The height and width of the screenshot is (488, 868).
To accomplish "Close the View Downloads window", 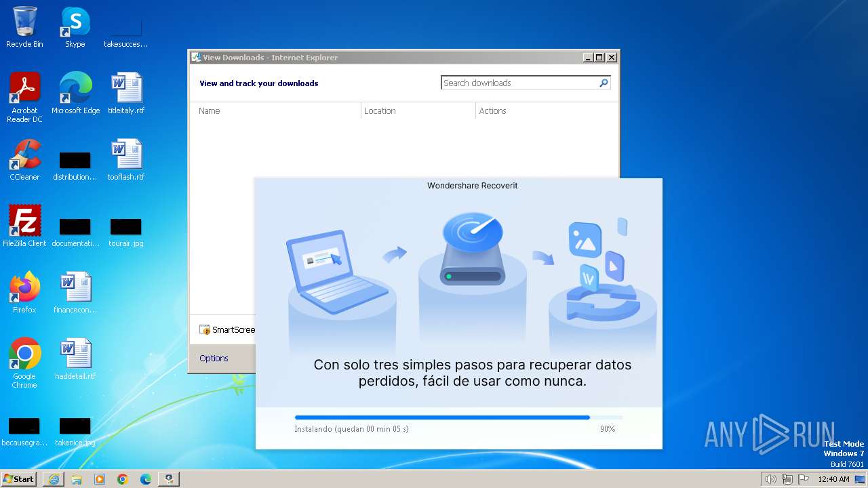I will click(x=611, y=58).
